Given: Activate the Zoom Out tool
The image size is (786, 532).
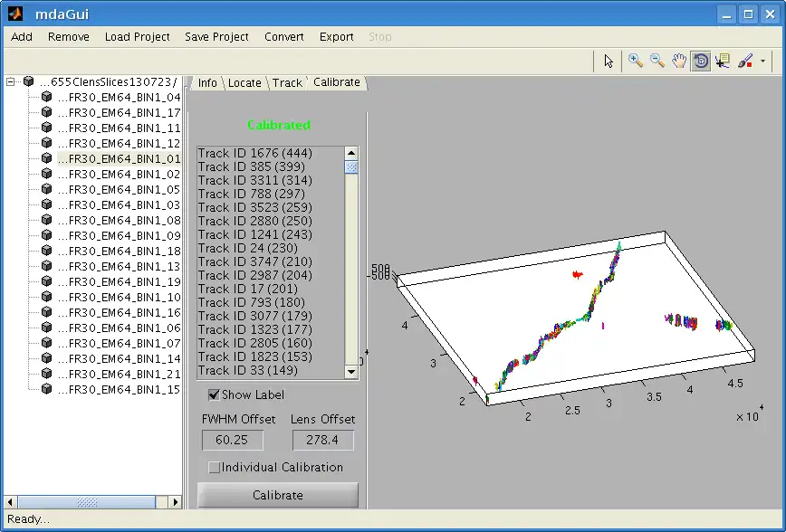Looking at the screenshot, I should tap(657, 61).
